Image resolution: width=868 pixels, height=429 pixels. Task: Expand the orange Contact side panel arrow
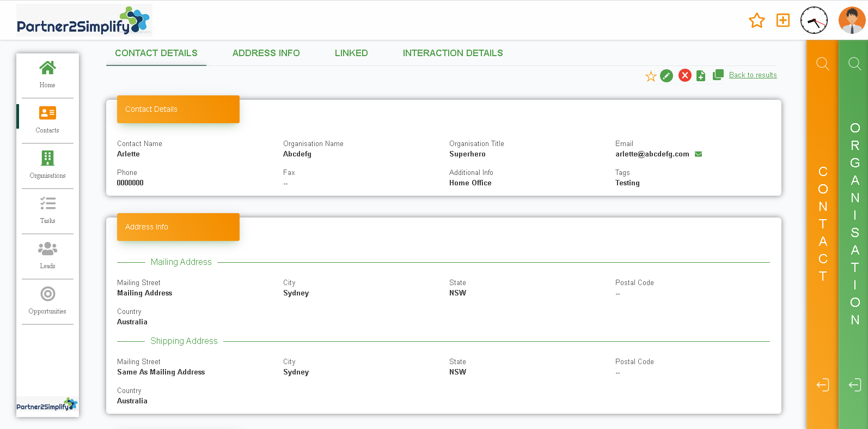point(822,385)
